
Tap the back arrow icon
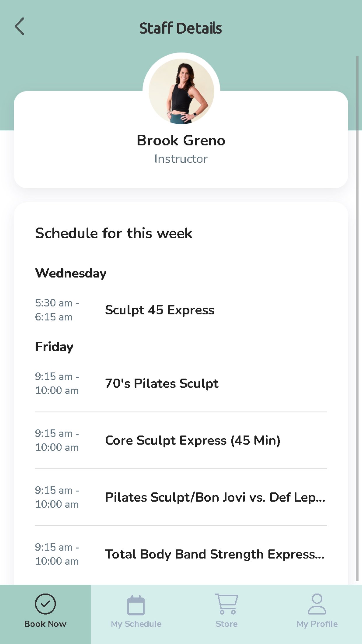click(20, 27)
